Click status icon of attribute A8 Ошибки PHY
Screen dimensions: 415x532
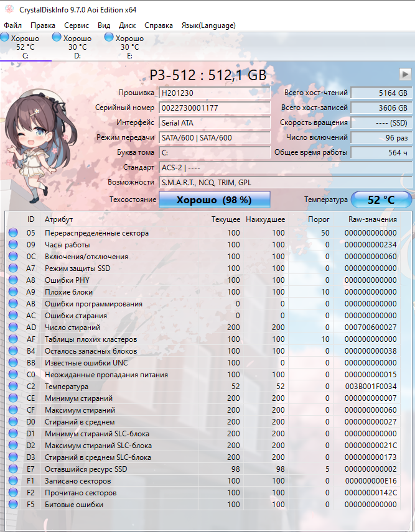coord(13,280)
